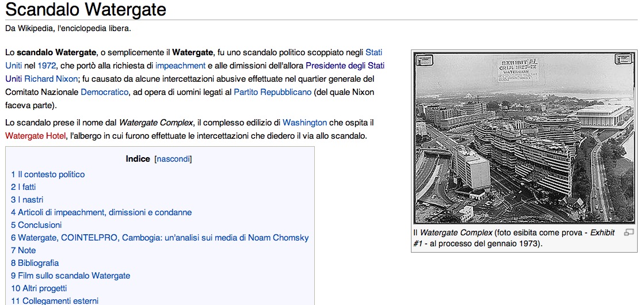
Task: Hide the Indice table of contents via nascondi
Action: pyautogui.click(x=173, y=159)
